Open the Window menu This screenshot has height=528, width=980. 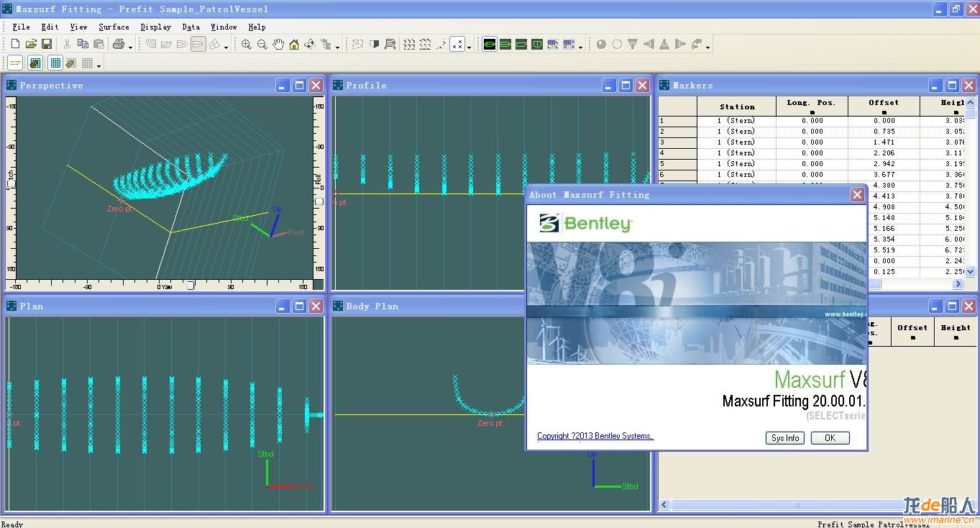[224, 27]
